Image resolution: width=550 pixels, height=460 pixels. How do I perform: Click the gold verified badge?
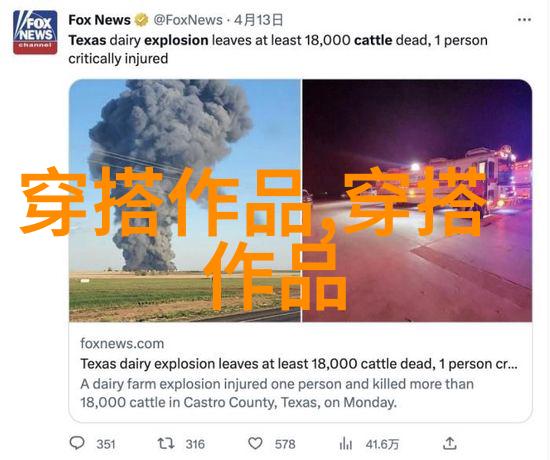point(142,20)
